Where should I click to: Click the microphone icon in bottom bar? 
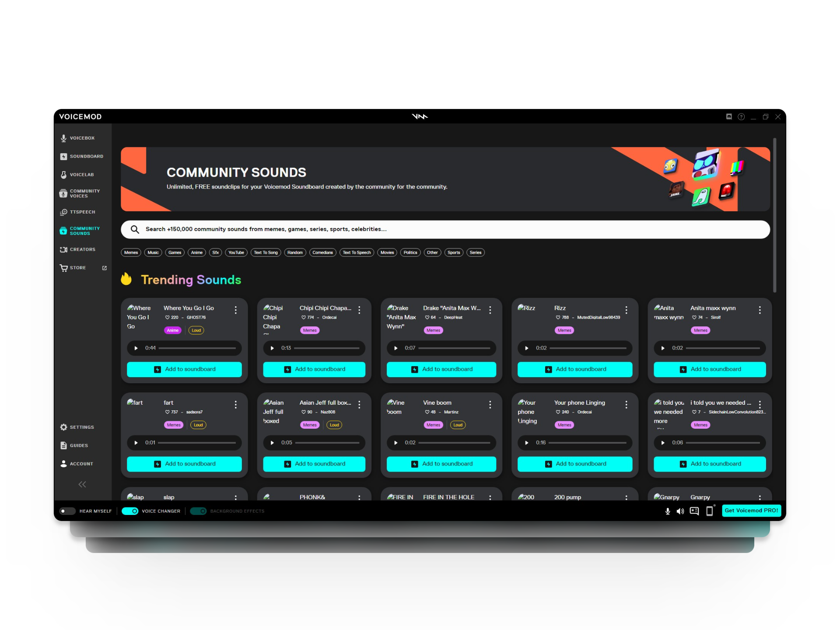[x=668, y=511]
